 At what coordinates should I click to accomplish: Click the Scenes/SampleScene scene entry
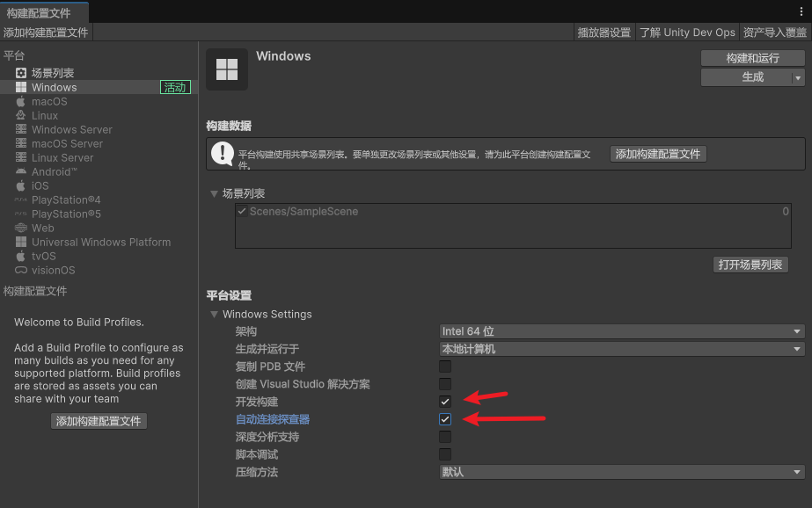(x=513, y=211)
